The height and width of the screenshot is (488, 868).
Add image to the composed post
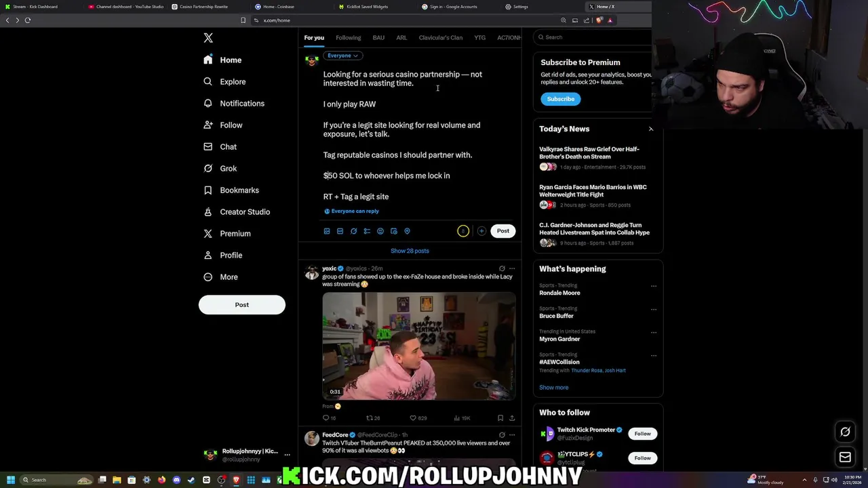[x=326, y=231]
